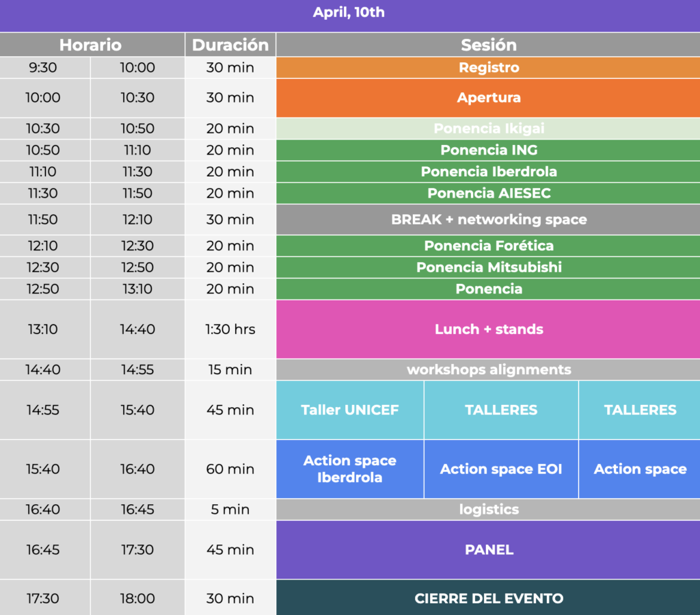
Task: Select the orange Registro session cell
Action: click(488, 68)
